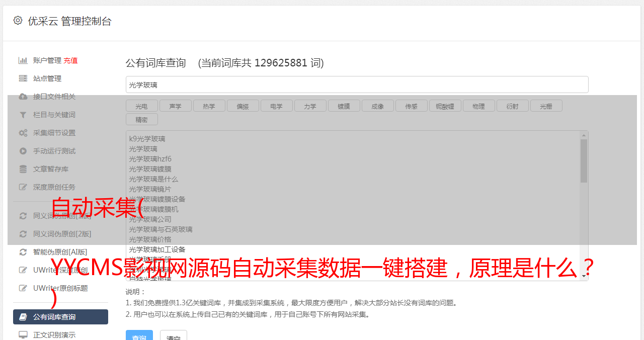Open 文章暂存库 via its database icon
The height and width of the screenshot is (340, 644).
tap(23, 169)
